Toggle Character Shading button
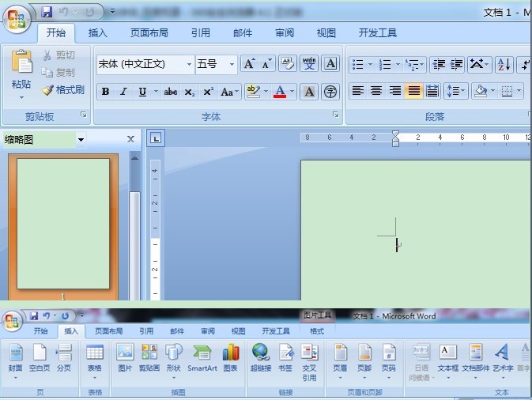The height and width of the screenshot is (400, 532). coord(309,92)
